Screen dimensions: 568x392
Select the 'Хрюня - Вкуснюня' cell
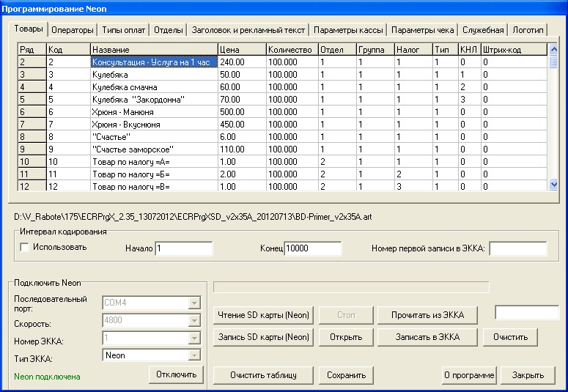point(154,125)
